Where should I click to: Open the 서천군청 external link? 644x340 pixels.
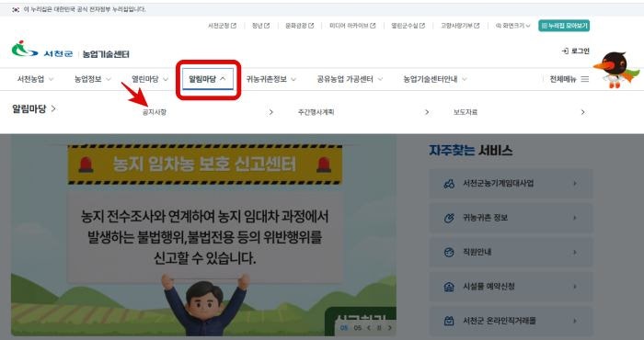point(222,26)
